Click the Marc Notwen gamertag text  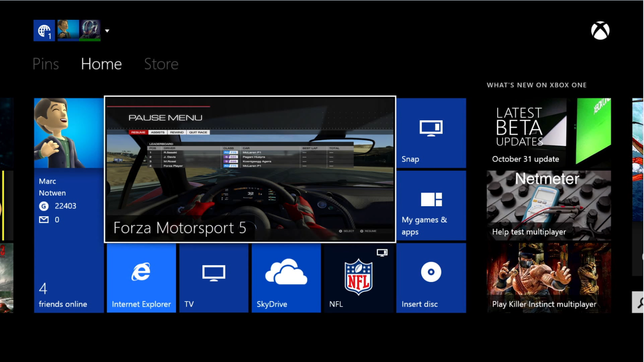(52, 187)
